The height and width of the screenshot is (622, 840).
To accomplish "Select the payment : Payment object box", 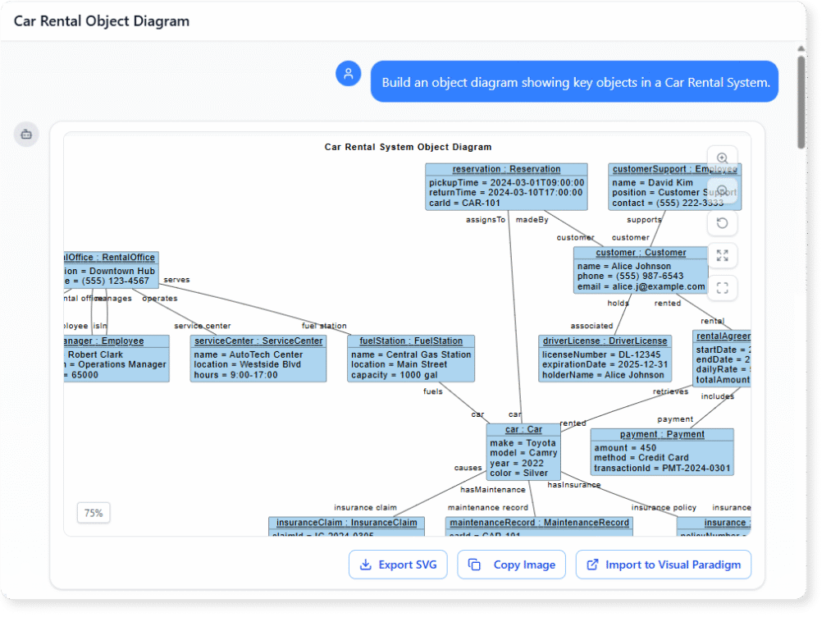I will (661, 451).
